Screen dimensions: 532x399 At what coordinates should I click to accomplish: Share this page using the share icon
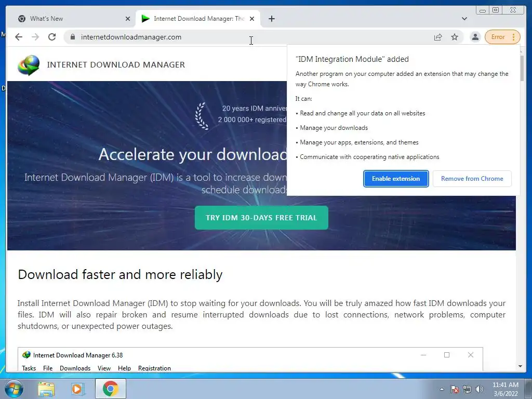pos(438,37)
